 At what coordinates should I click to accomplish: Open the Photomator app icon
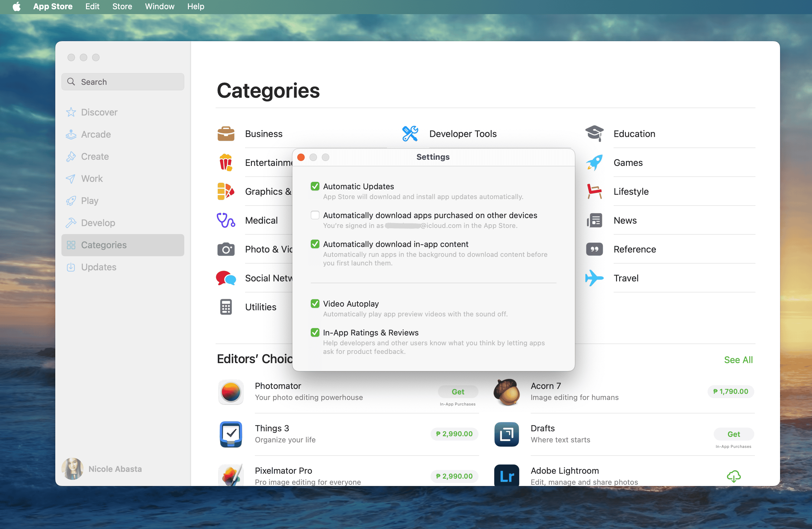[x=231, y=391]
